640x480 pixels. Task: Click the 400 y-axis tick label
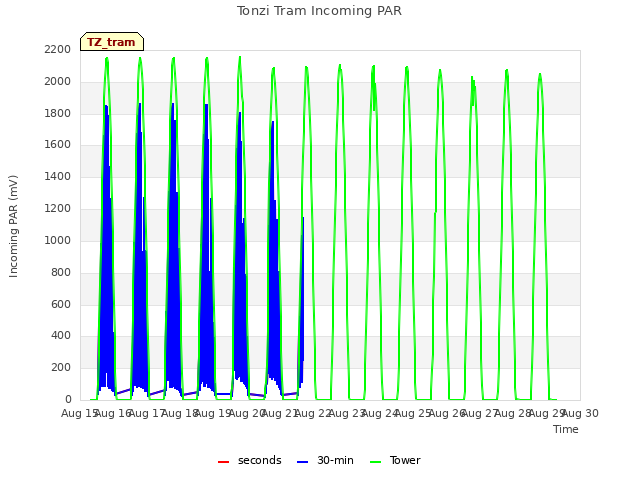(61, 336)
